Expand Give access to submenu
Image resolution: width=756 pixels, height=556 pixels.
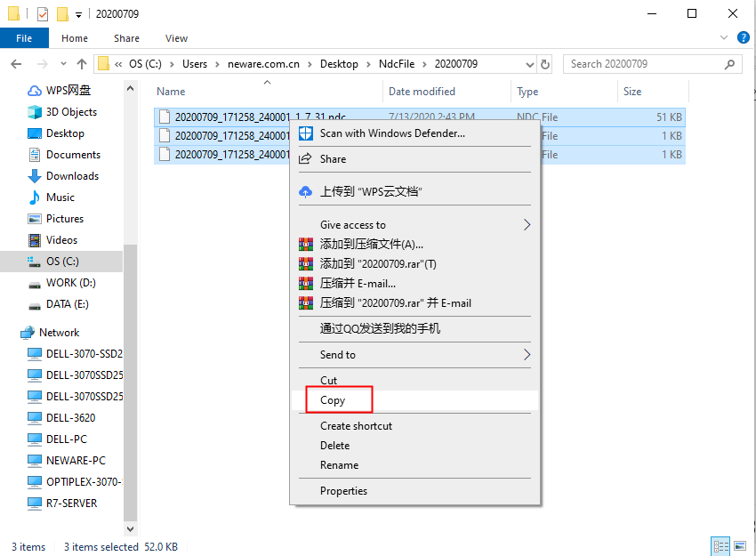coord(414,225)
